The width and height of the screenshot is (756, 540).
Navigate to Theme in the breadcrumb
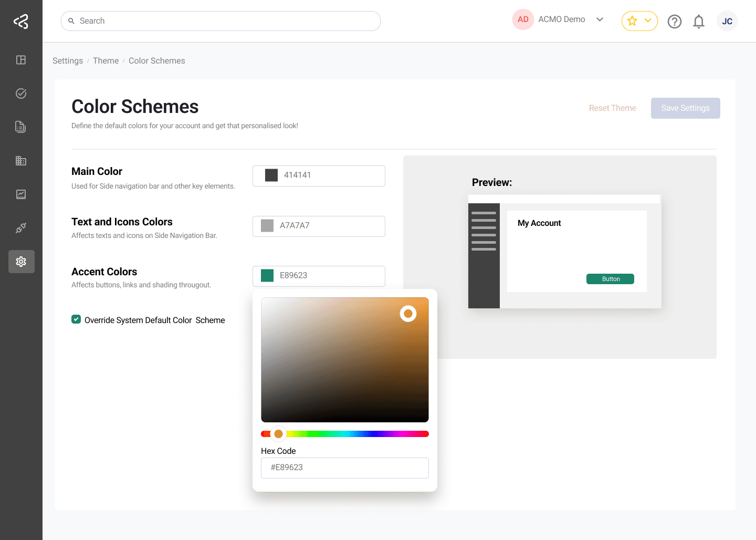click(106, 60)
